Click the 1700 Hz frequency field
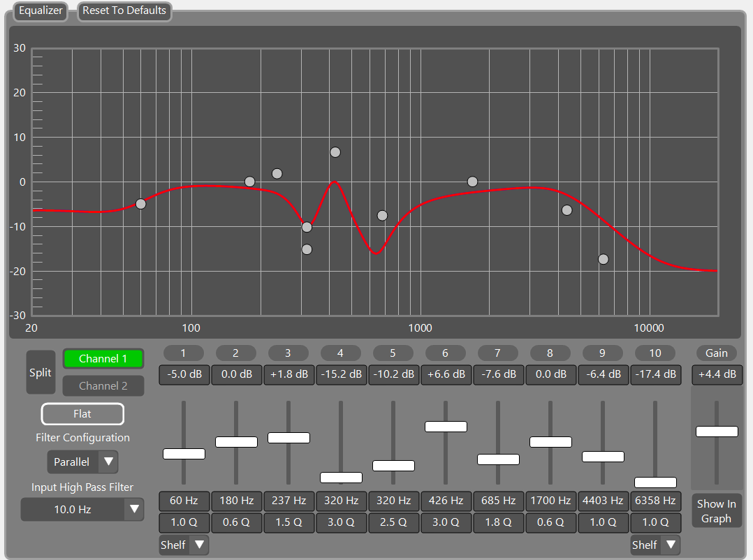Viewport: 753px width, 560px height. coord(551,501)
